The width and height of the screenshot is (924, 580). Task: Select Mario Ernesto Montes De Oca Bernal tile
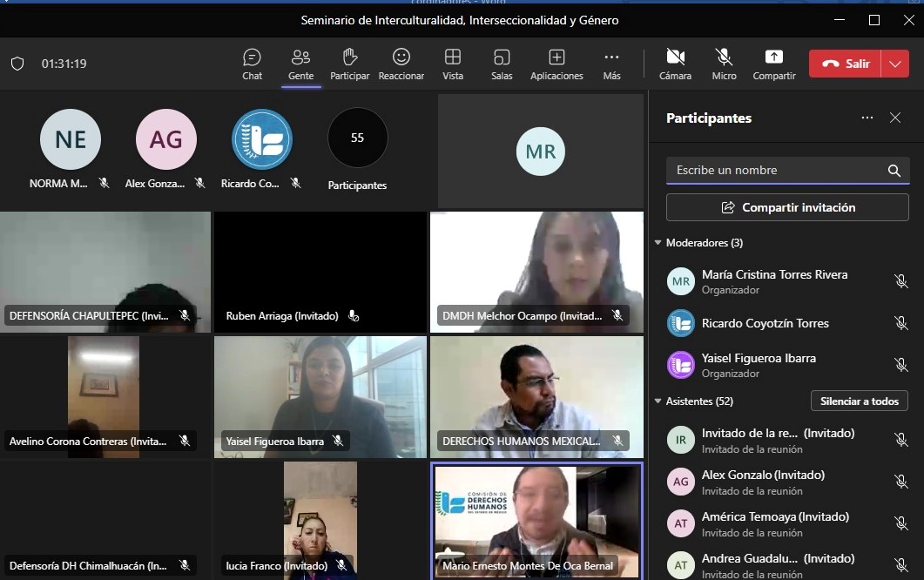[x=536, y=521]
